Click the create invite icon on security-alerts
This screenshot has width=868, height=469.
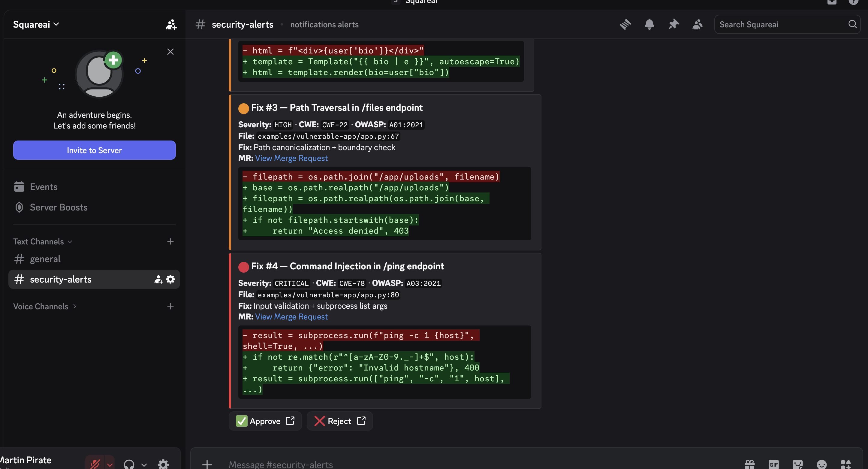(x=158, y=279)
